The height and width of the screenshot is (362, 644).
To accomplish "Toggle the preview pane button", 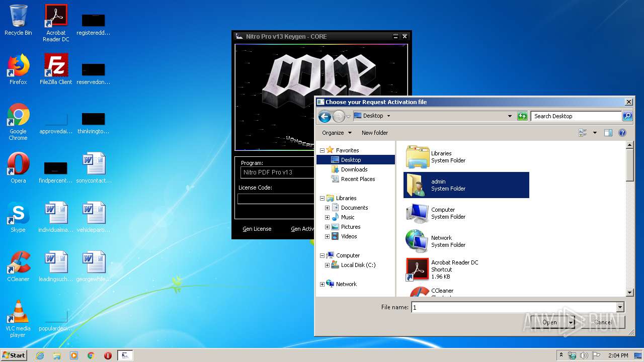I will 608,133.
